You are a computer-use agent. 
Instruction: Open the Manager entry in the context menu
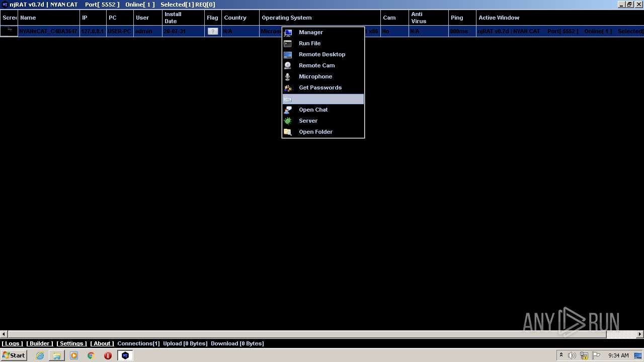(x=323, y=32)
